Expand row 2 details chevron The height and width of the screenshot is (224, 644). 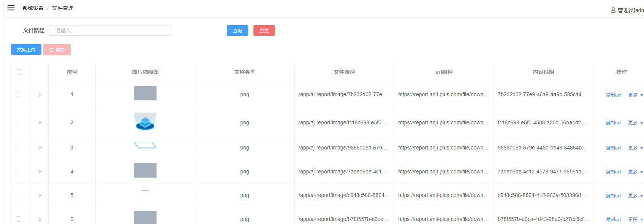point(40,122)
